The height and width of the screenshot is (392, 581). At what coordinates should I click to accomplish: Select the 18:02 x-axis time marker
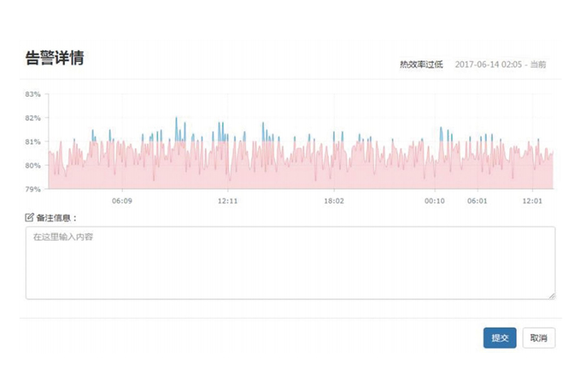pyautogui.click(x=334, y=200)
